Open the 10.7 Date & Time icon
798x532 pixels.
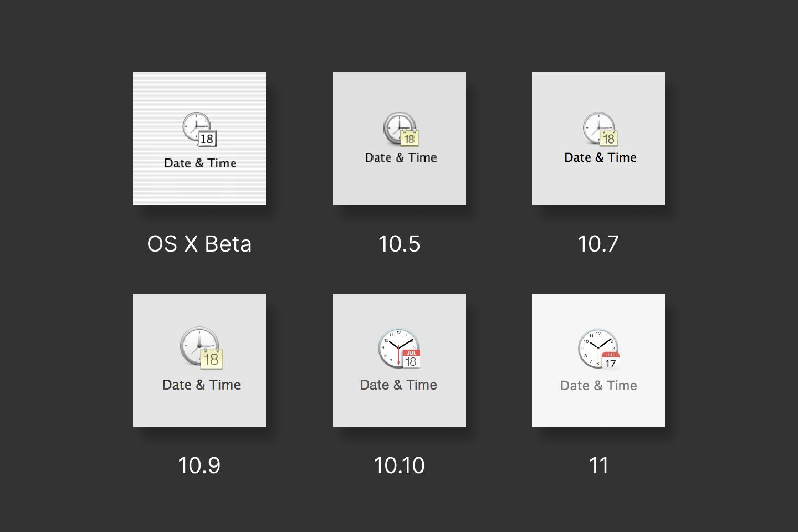[x=600, y=129]
